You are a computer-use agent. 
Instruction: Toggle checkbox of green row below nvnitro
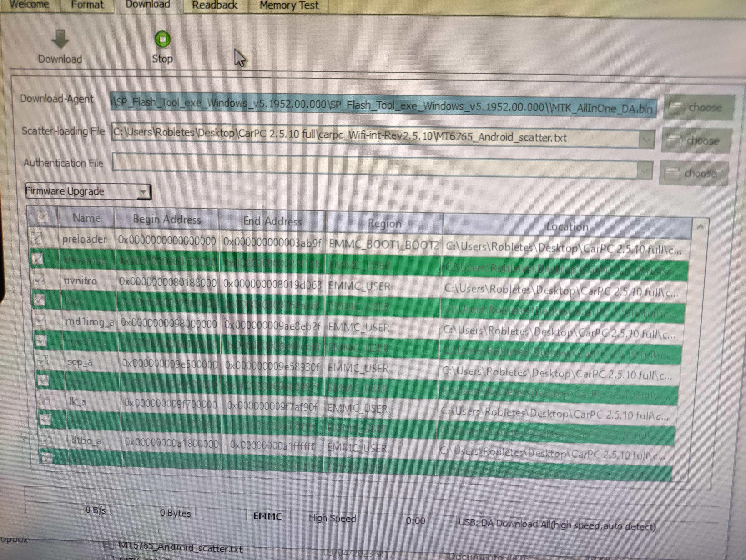(x=40, y=300)
